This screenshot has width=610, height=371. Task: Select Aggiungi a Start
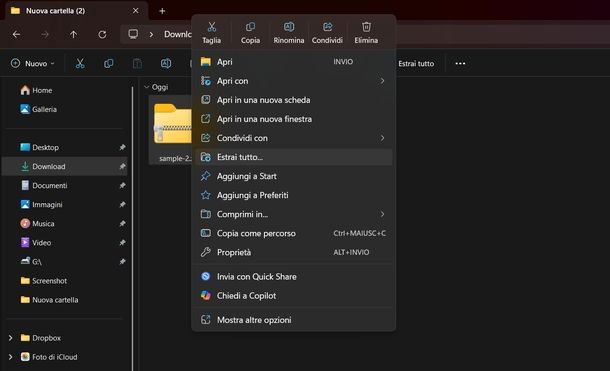pos(294,176)
